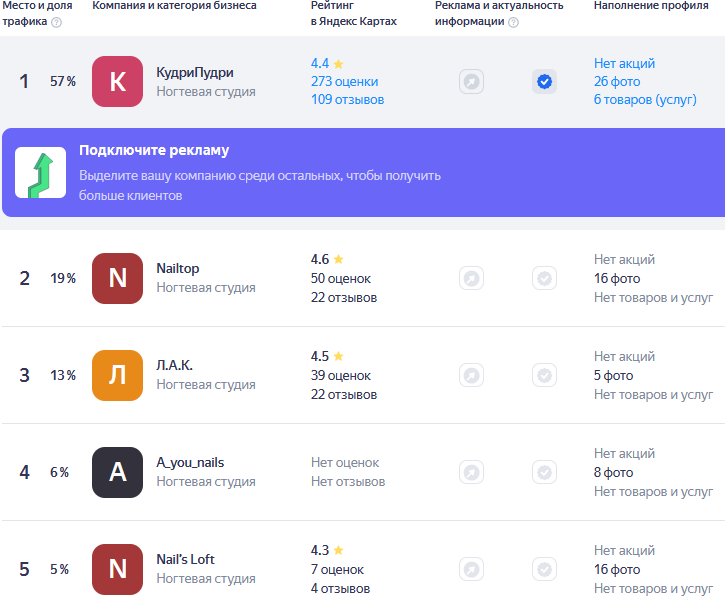Click the Nailtop company red N logo
Screen dimensions: 725x610
coord(117,278)
